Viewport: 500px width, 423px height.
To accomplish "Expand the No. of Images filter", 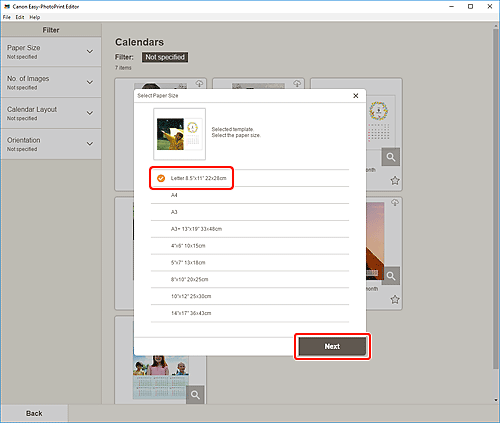I will tap(51, 82).
